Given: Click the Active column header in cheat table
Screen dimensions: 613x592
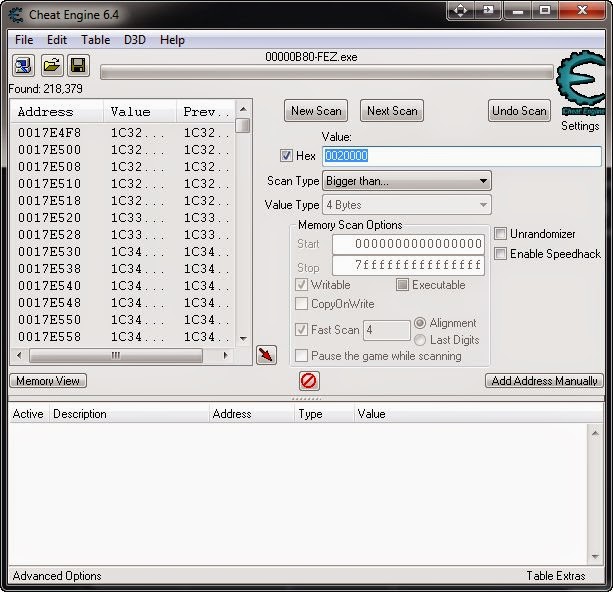Looking at the screenshot, I should click(x=28, y=414).
